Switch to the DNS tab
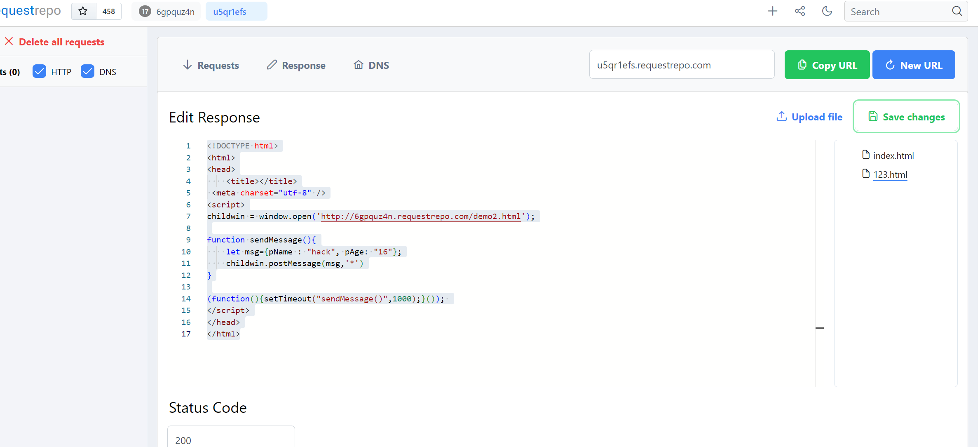This screenshot has width=980, height=447. (371, 65)
